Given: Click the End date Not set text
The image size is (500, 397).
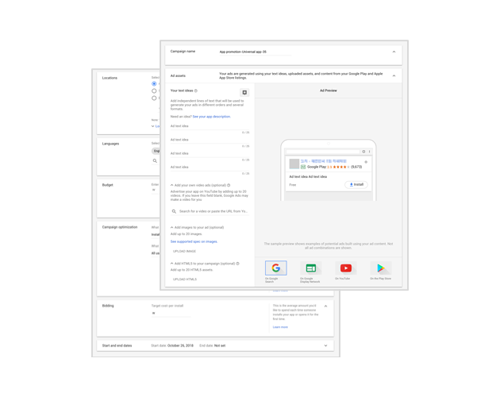Looking at the screenshot, I should pos(212,346).
